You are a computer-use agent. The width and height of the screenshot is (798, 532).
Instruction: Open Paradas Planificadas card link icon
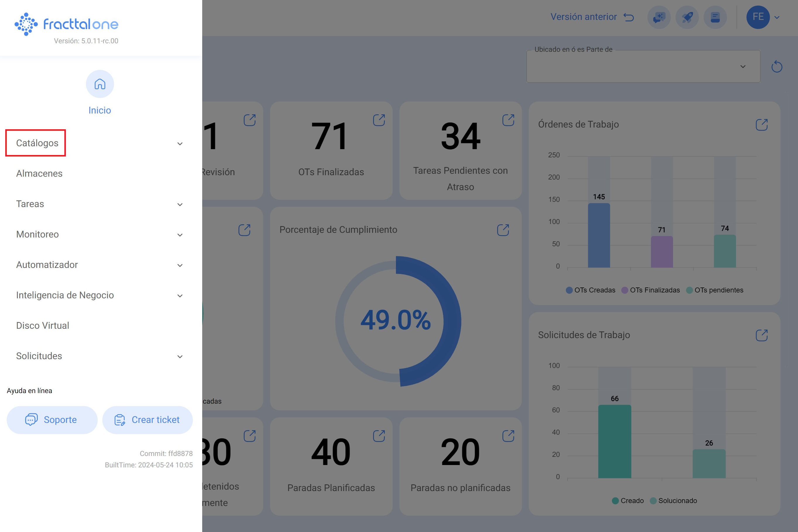click(379, 436)
